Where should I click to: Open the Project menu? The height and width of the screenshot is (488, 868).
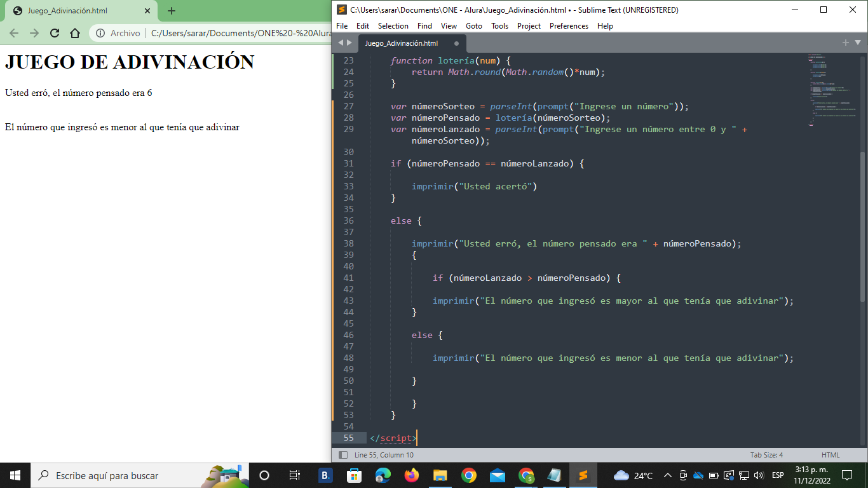point(529,26)
